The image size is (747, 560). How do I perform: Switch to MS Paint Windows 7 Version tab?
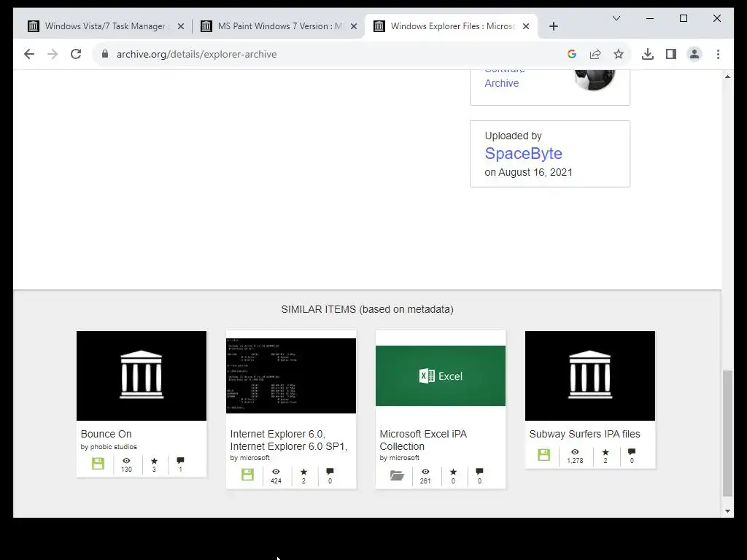coord(278,26)
